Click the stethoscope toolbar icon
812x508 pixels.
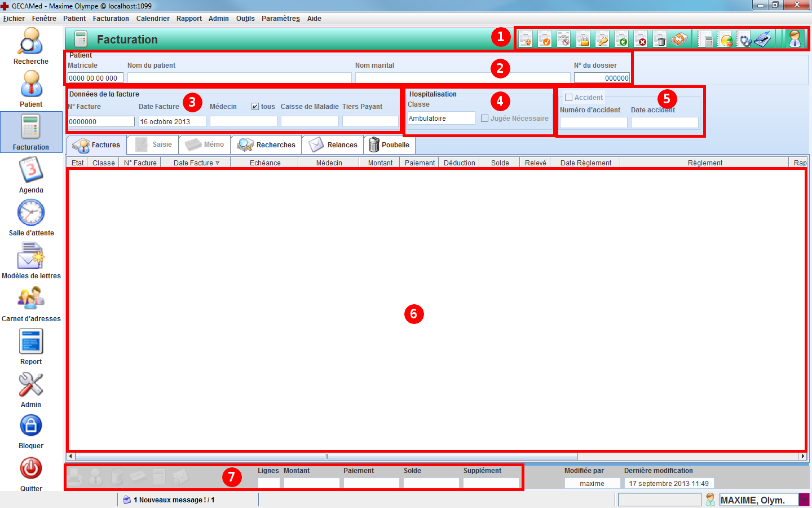point(744,40)
